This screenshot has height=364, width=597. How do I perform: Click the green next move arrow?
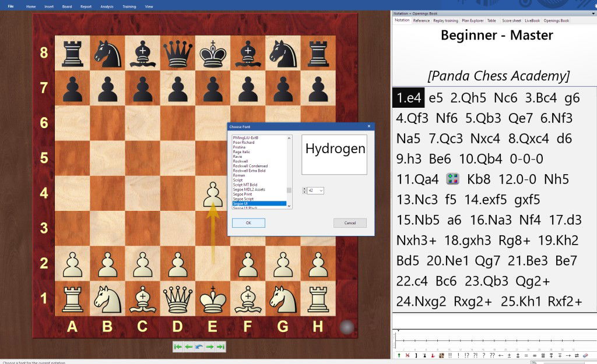[210, 347]
